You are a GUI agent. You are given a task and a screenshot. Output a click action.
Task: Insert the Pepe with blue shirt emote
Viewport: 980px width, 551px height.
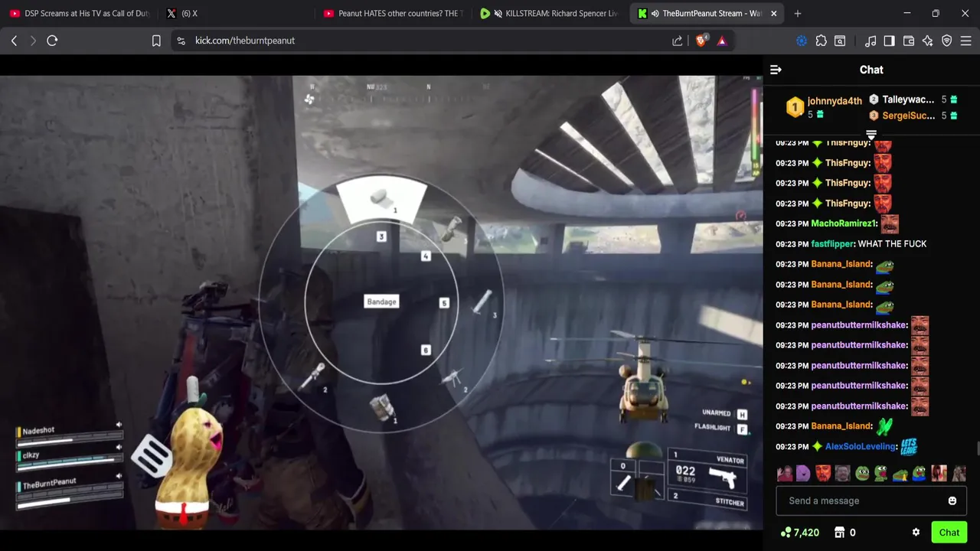[920, 473]
